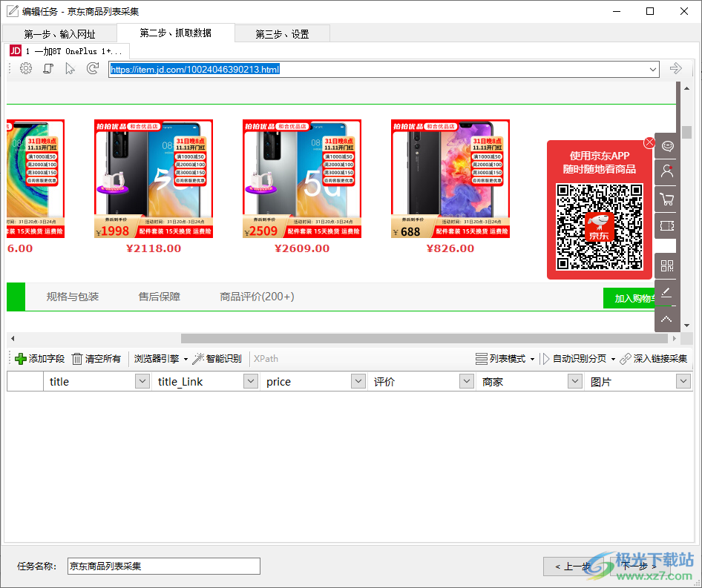Click the ¥826.00 price text
The width and height of the screenshot is (702, 588).
pos(450,248)
